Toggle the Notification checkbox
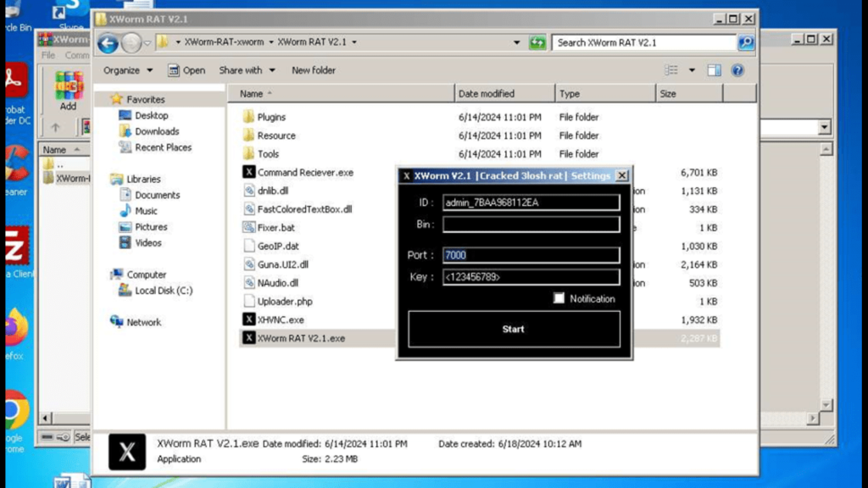Viewport: 868px width, 488px height. 559,299
